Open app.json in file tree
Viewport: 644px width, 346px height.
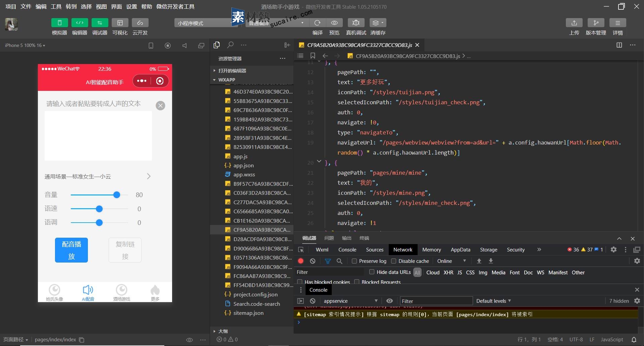(244, 165)
